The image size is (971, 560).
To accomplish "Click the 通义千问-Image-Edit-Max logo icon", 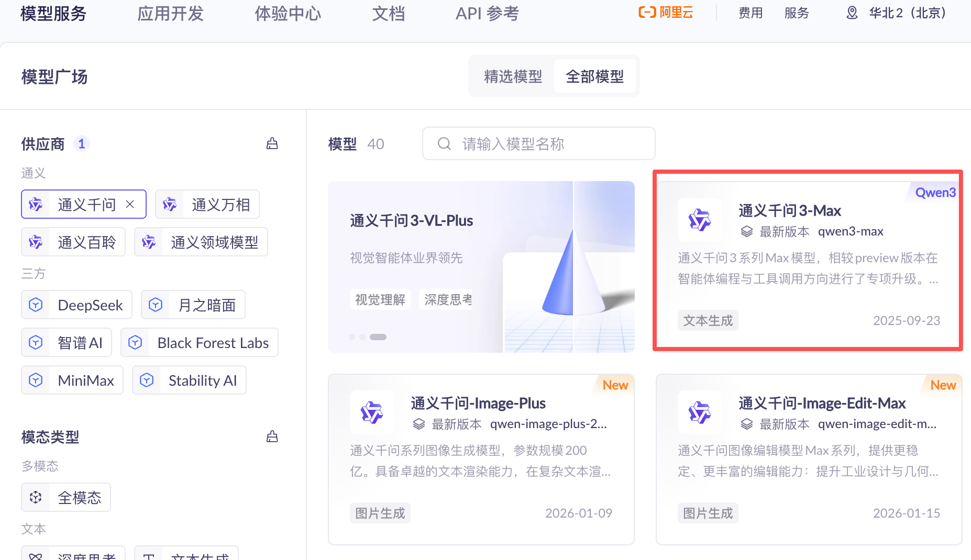I will click(x=700, y=412).
